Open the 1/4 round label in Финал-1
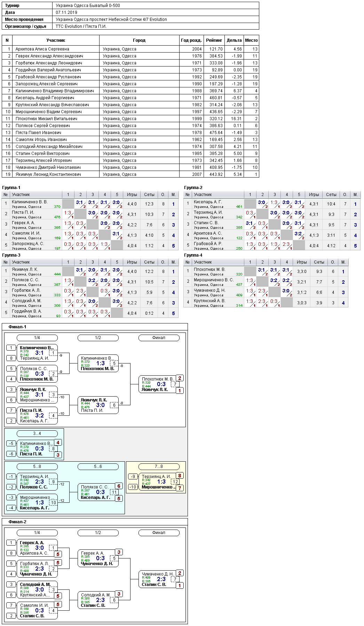The image size is (364, 626). pos(37,338)
